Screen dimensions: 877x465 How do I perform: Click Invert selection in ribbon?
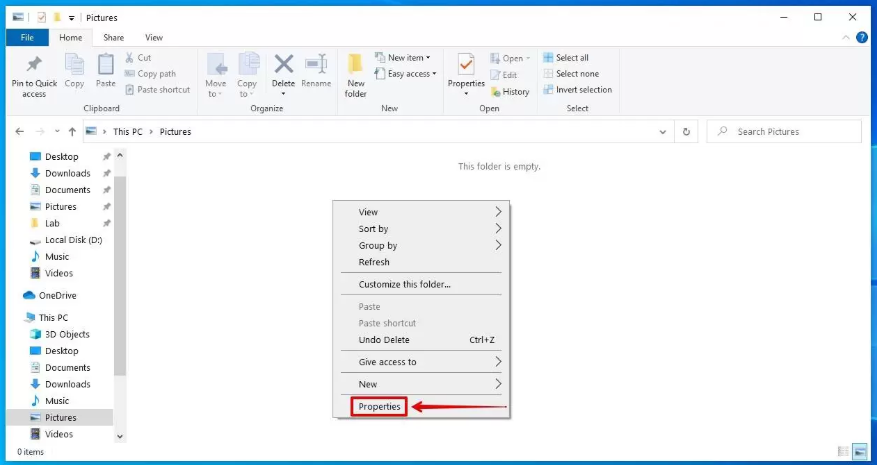point(578,90)
